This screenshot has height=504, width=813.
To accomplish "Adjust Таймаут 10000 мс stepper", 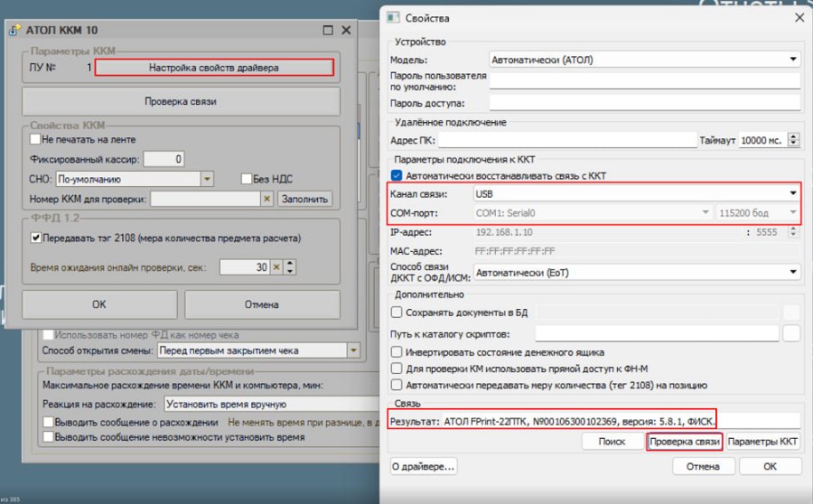I will [x=794, y=140].
